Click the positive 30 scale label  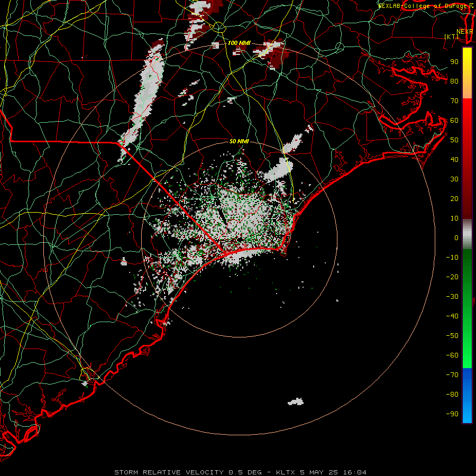454,179
